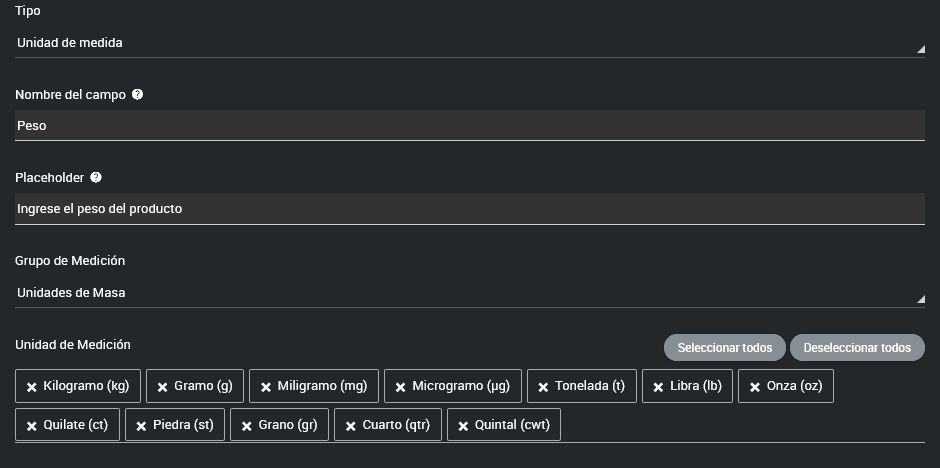Remove the Quintal (cwt) unit tag
Viewport: 940px width, 468px height.
pos(463,426)
